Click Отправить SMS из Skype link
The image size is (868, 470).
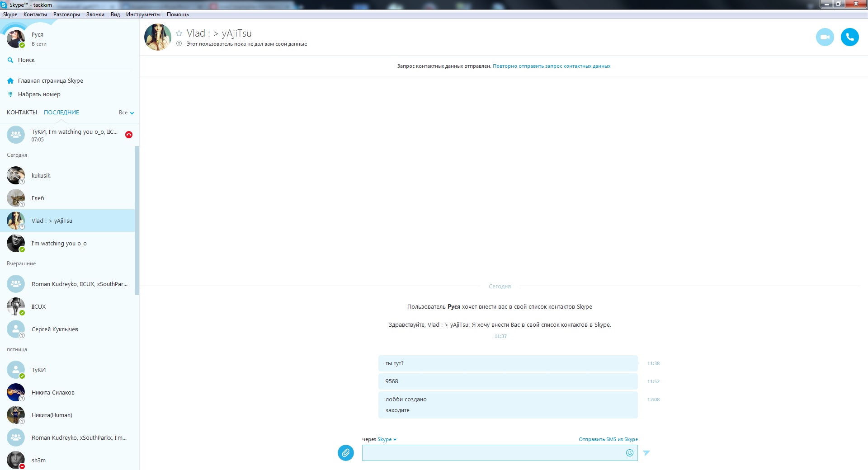click(x=608, y=439)
